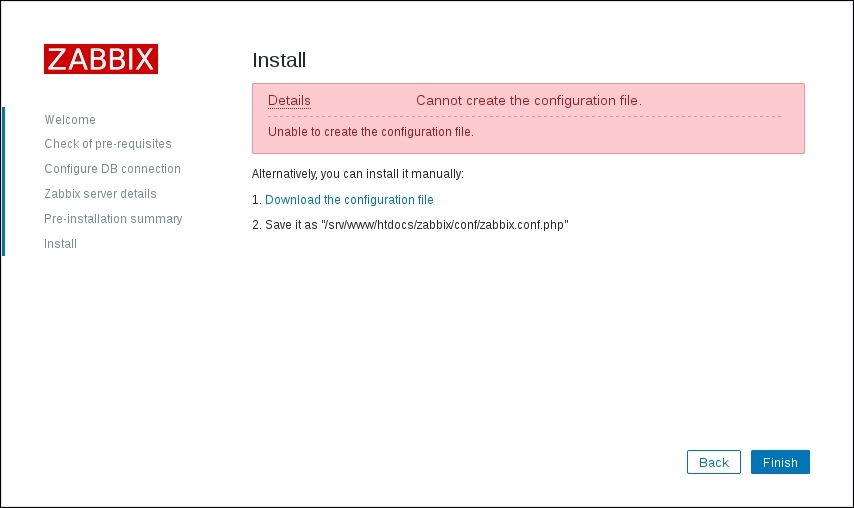
Task: Go to Check of pre-requisites step
Action: point(108,144)
